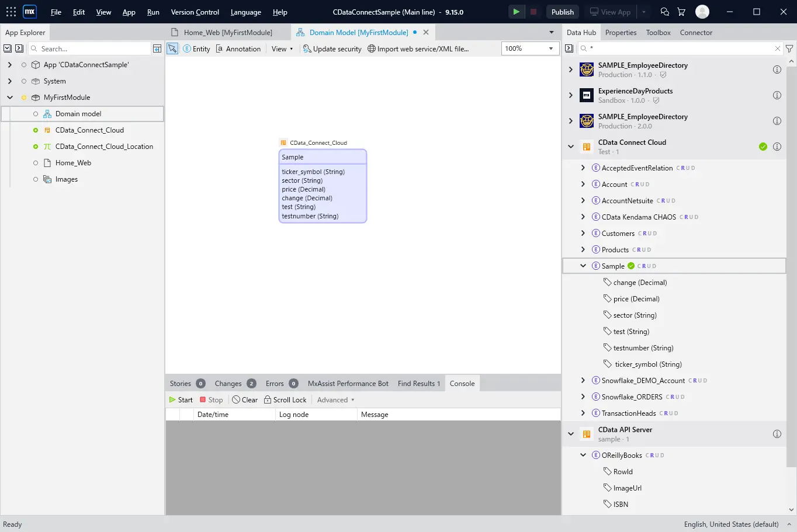Click the App Explorer search field
The width and height of the screenshot is (797, 532).
89,48
